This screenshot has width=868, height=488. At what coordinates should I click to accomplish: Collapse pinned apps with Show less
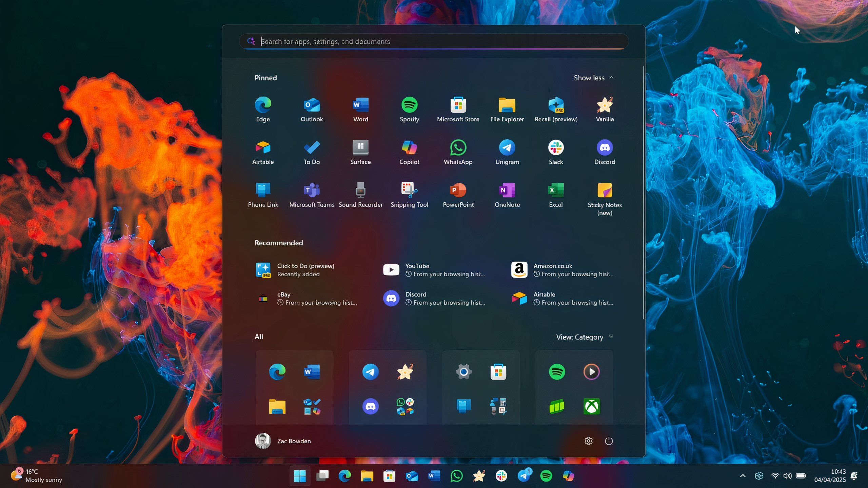(x=594, y=78)
